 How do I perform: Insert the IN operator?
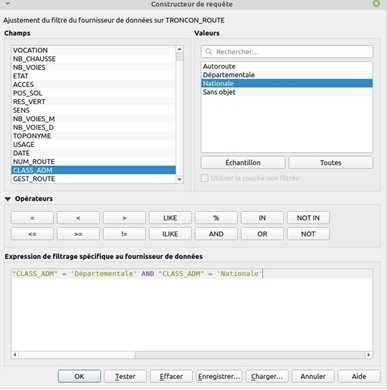click(262, 218)
